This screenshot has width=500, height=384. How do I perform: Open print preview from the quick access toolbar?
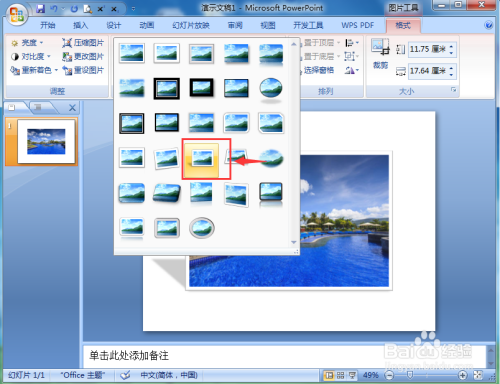click(87, 9)
